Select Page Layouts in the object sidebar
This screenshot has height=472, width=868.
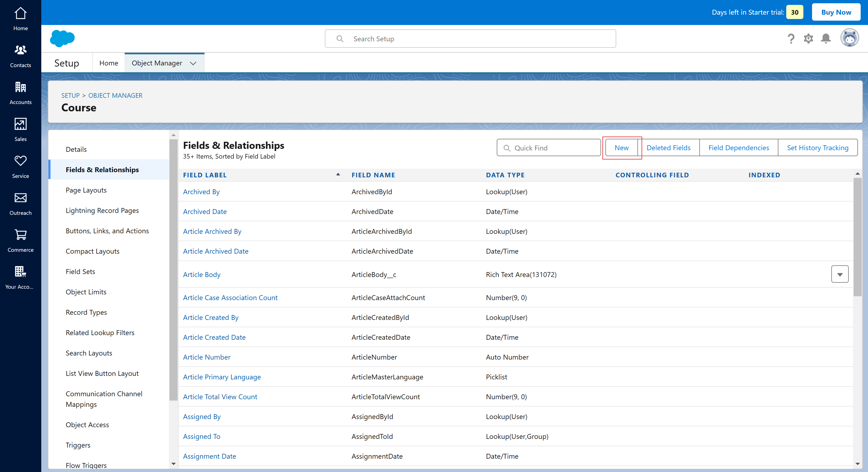point(86,190)
